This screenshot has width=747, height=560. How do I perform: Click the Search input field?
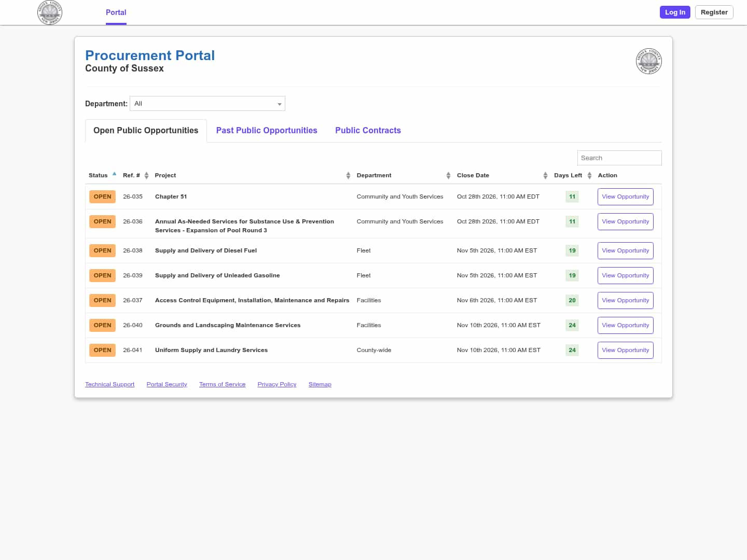(x=619, y=158)
